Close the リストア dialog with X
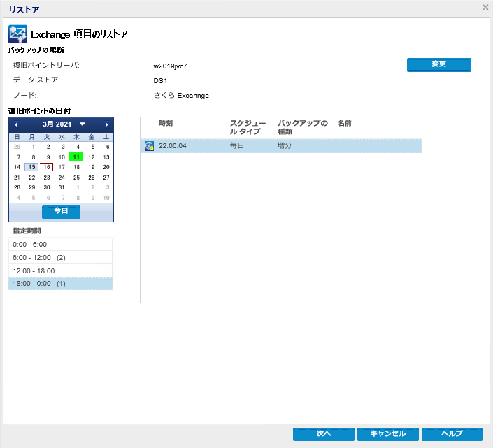This screenshot has height=448, width=493. click(485, 7)
